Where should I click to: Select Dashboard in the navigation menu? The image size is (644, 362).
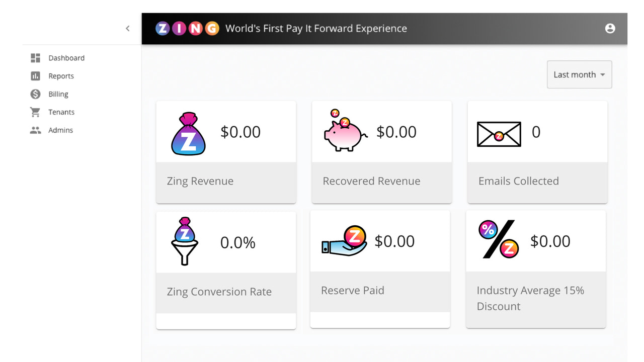coord(66,58)
